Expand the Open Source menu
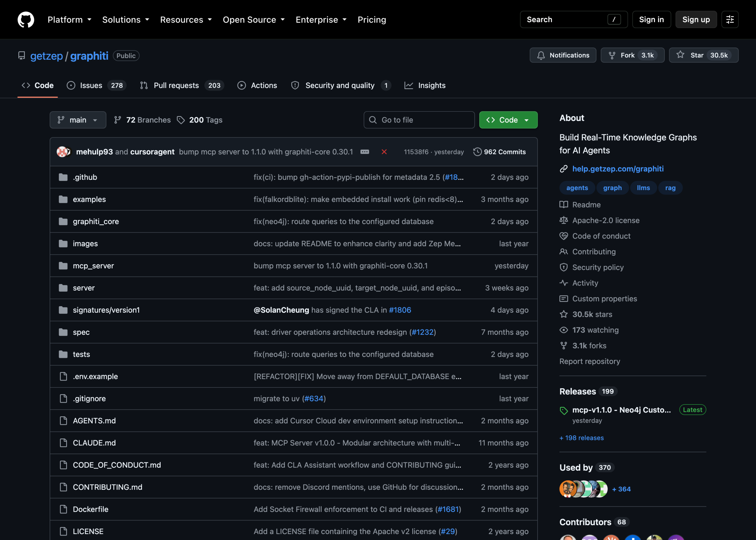Viewport: 756px width, 540px height. [x=254, y=19]
